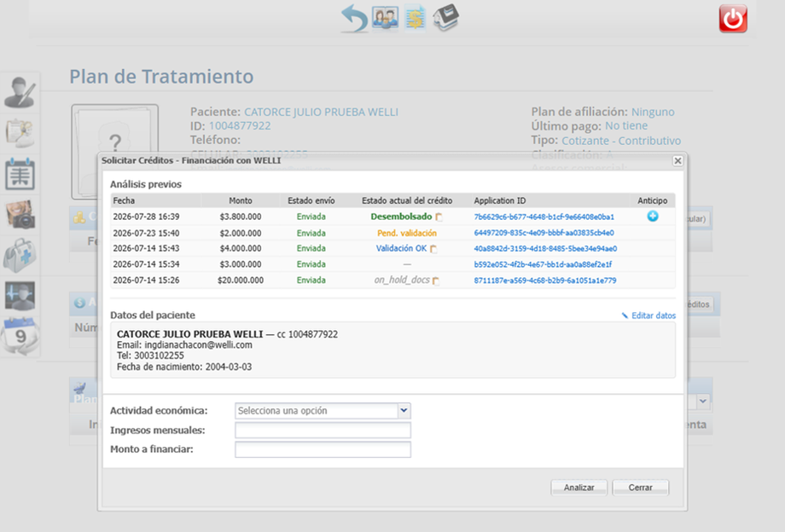Open the patients icon in top toolbar

tap(385, 18)
